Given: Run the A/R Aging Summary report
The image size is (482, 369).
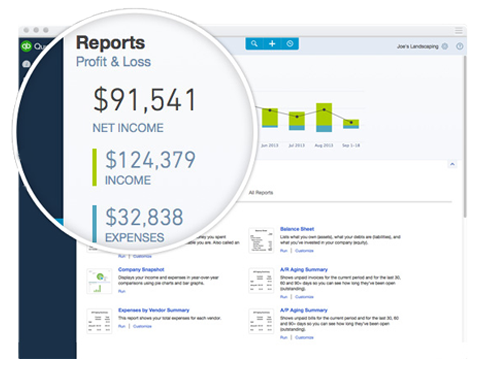Looking at the screenshot, I should coord(283,297).
